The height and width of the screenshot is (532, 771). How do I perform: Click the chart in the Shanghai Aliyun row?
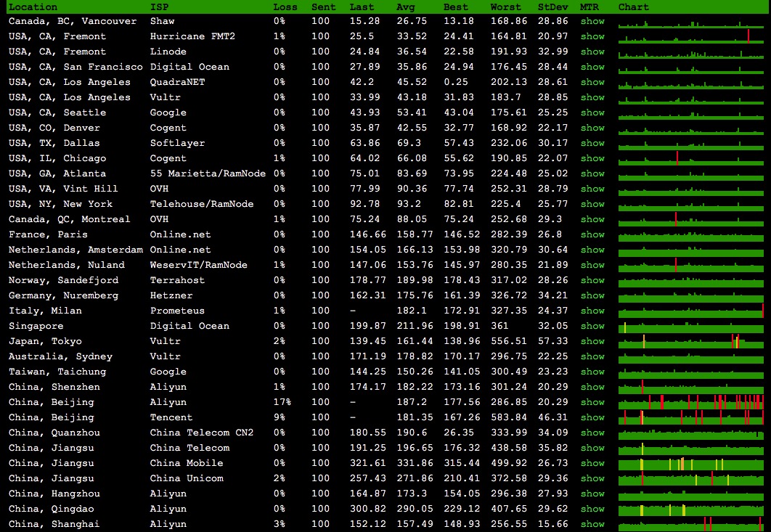(x=691, y=524)
